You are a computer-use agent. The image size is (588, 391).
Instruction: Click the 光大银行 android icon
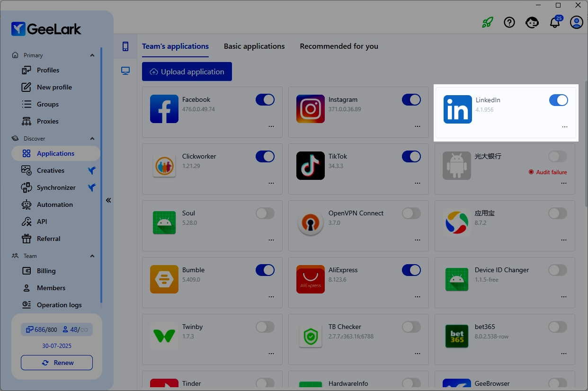point(457,166)
